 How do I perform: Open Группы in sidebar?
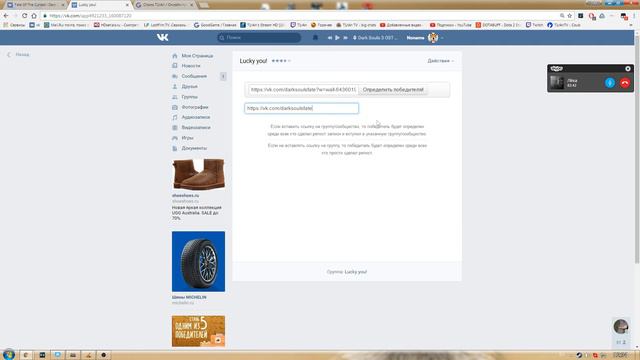click(x=189, y=97)
